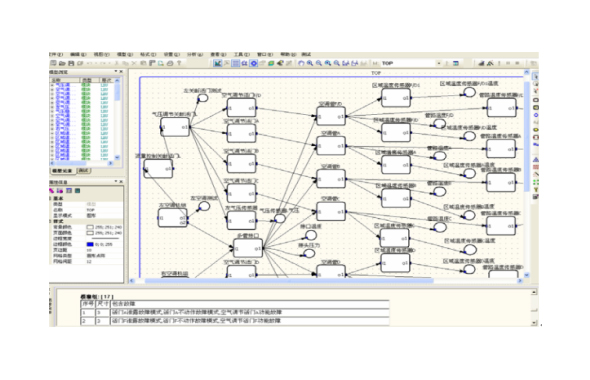Collapse the 样式 section in properties panel

pos(51,221)
